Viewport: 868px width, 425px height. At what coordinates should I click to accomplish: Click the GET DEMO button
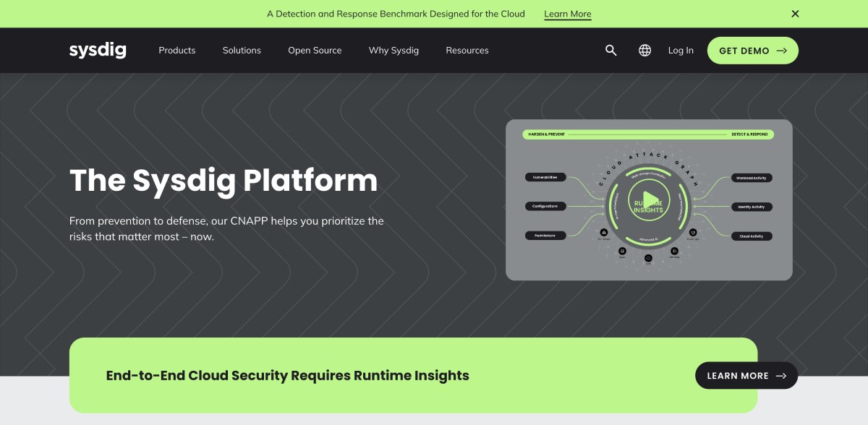coord(752,50)
